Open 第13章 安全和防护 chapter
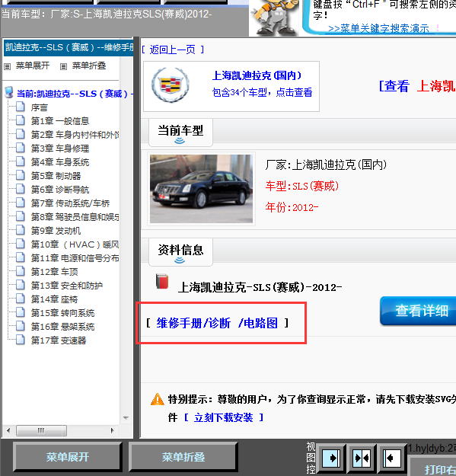 pos(67,286)
